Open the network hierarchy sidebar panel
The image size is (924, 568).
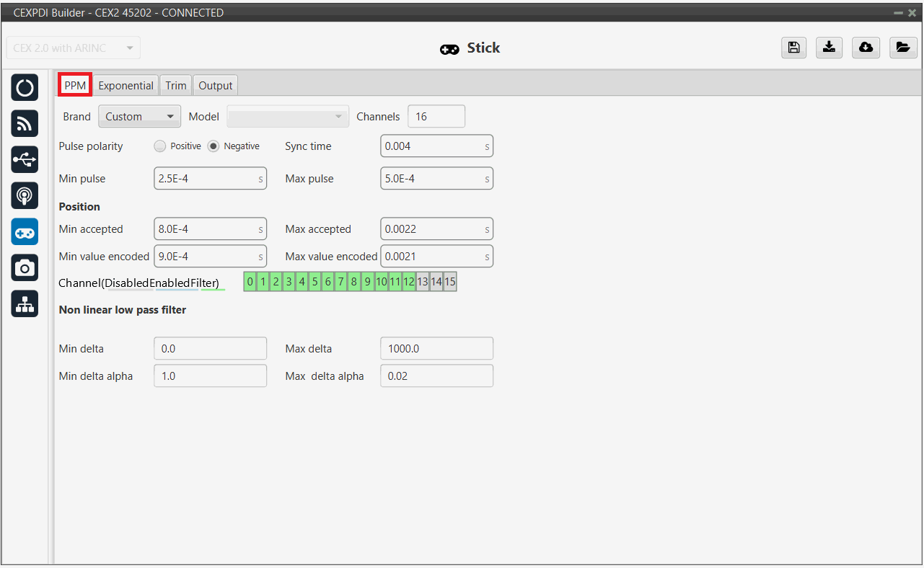coord(25,304)
